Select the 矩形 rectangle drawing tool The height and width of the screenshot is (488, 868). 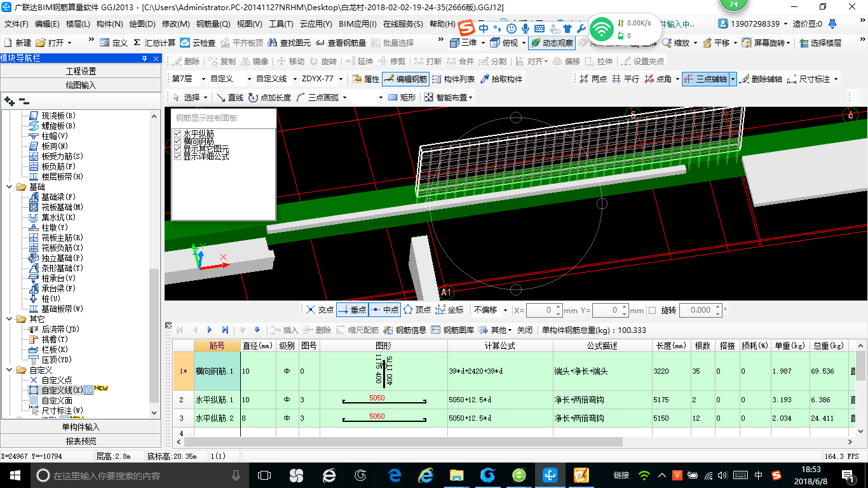click(x=402, y=97)
